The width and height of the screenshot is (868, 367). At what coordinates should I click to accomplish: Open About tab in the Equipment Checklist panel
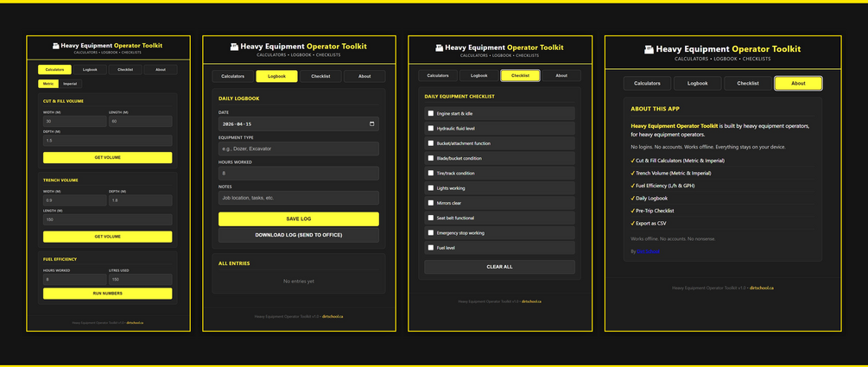click(x=561, y=76)
